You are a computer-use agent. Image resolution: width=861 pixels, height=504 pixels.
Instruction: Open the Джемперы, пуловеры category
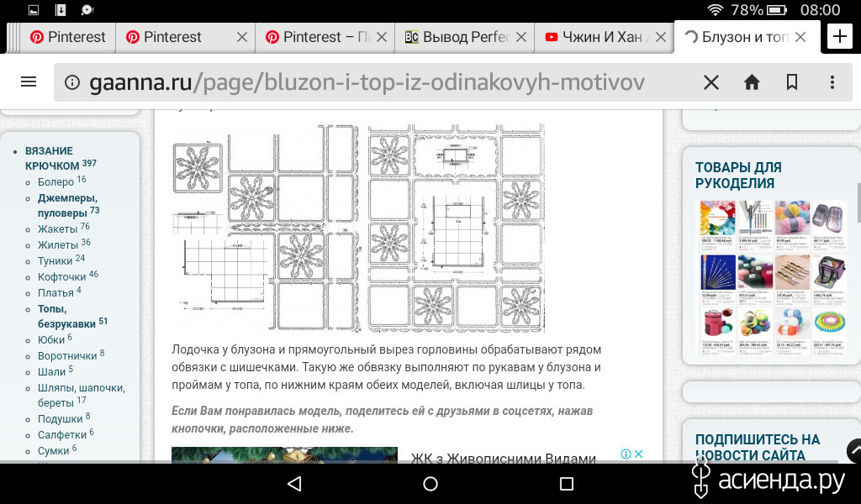pyautogui.click(x=68, y=205)
